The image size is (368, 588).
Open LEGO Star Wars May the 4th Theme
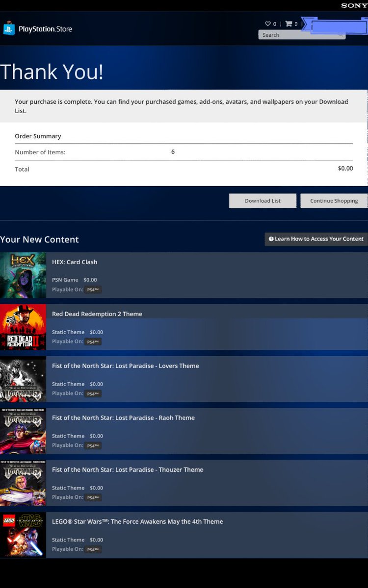pyautogui.click(x=137, y=522)
